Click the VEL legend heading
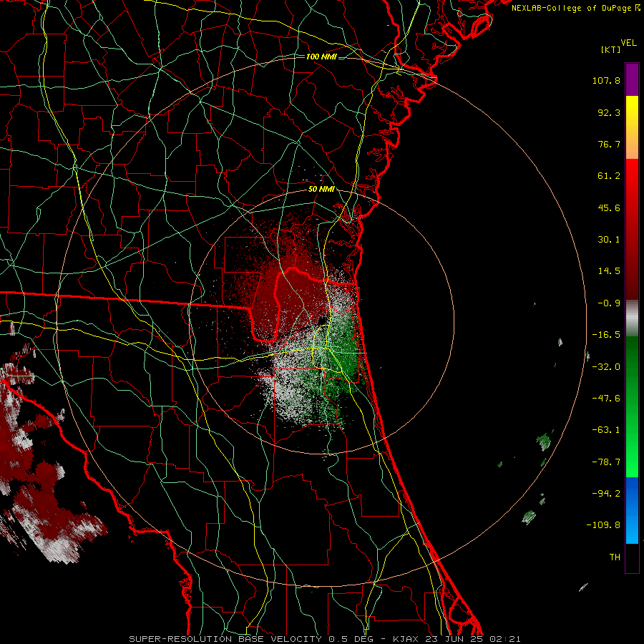The height and width of the screenshot is (644, 644). click(628, 43)
